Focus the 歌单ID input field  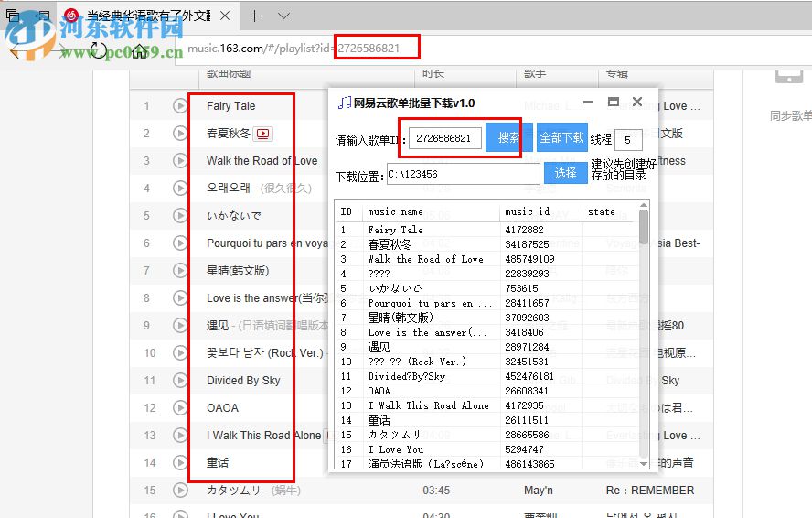click(444, 138)
